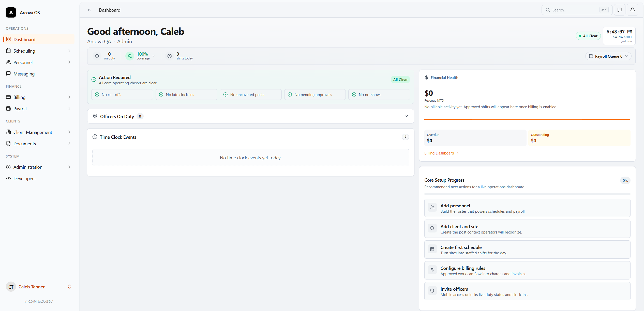Click the Outstanding $0 tile
This screenshot has height=311, width=644.
579,138
